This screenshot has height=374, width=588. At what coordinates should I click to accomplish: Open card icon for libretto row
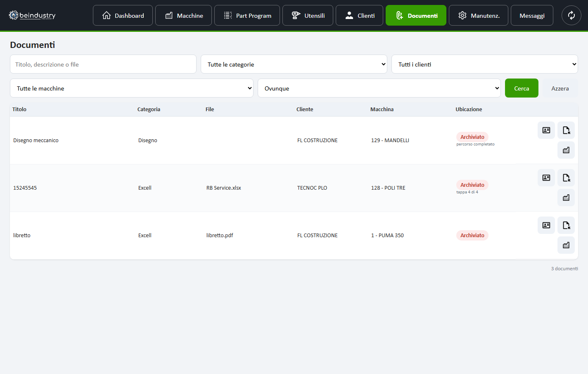546,225
